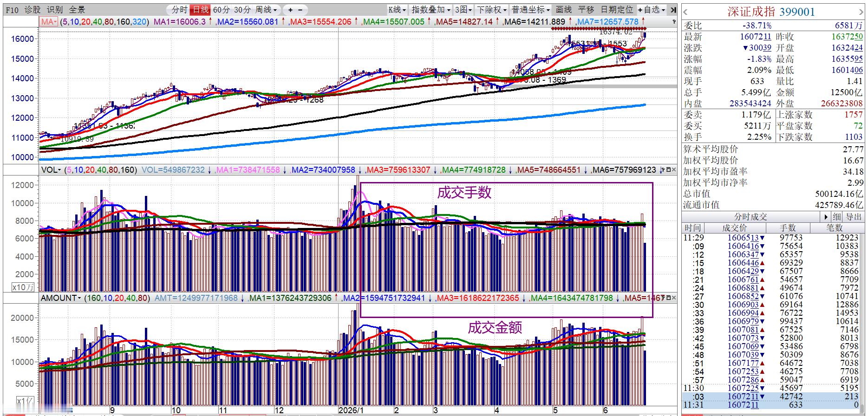Select the 分时 intraday view

[x=179, y=9]
